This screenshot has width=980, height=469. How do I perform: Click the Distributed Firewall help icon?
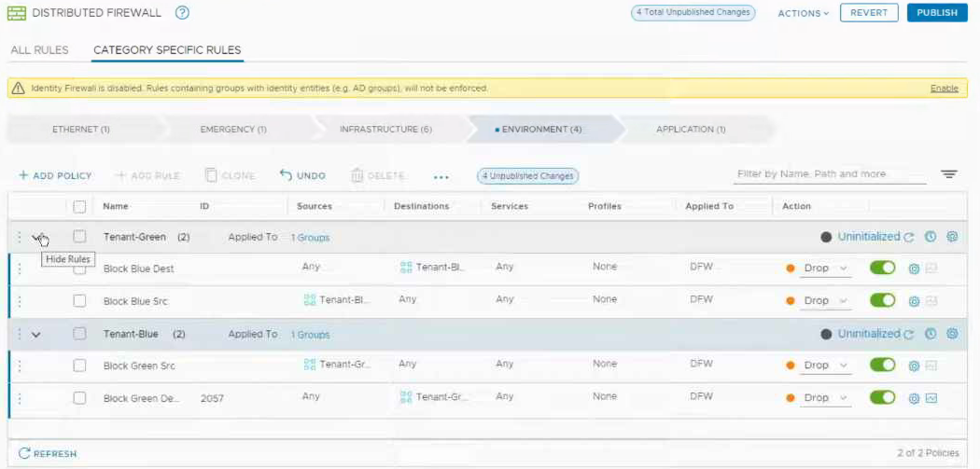tap(182, 13)
